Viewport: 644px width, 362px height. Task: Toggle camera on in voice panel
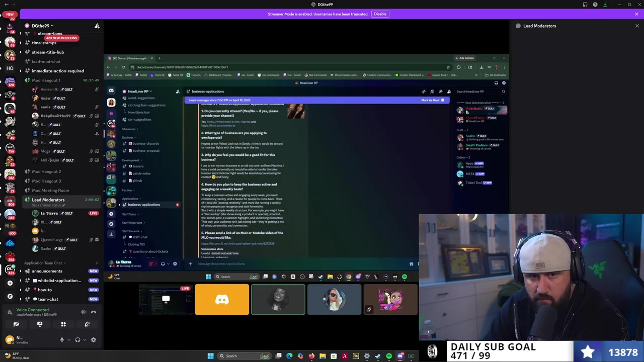[x=16, y=324]
